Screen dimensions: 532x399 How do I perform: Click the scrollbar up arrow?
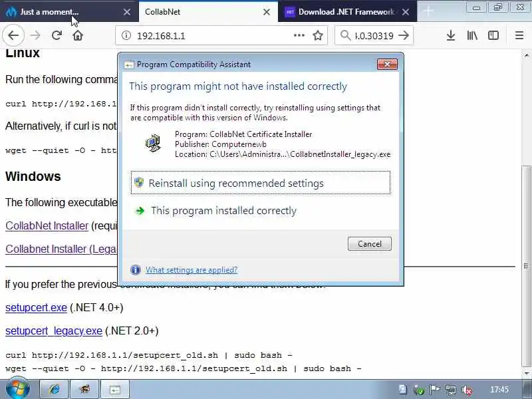tap(526, 55)
